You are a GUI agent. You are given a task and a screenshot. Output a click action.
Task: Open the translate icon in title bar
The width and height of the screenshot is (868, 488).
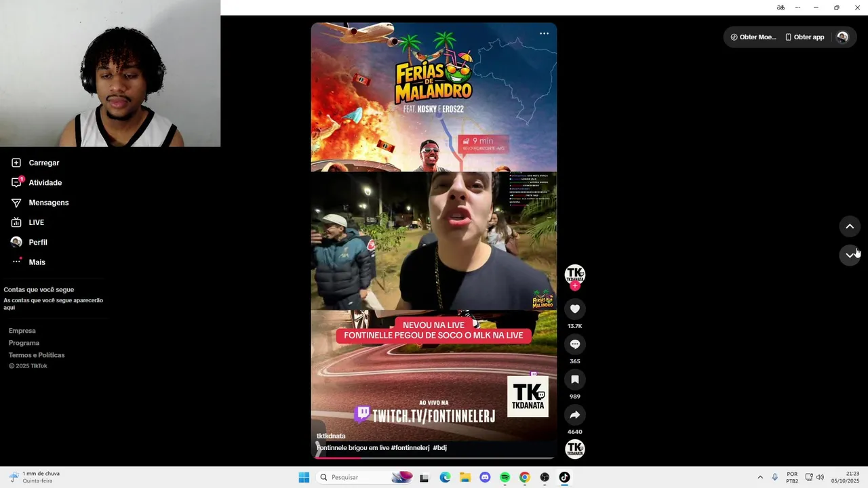(781, 7)
